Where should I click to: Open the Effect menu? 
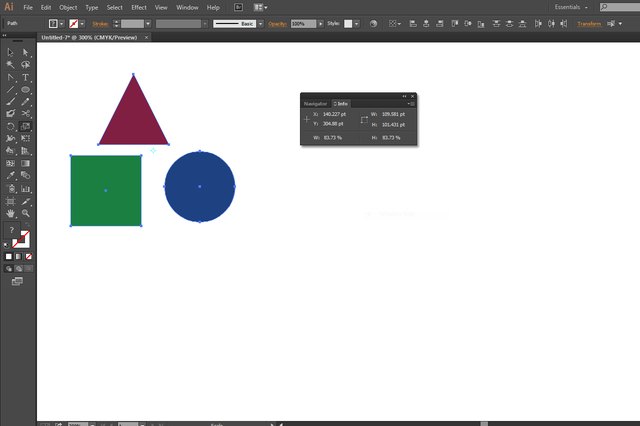point(139,7)
